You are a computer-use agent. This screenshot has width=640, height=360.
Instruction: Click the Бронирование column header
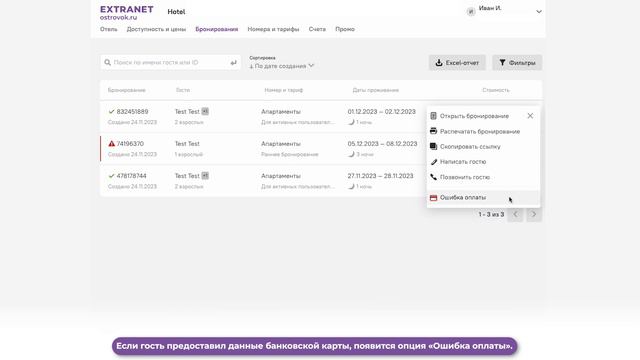coord(127,90)
